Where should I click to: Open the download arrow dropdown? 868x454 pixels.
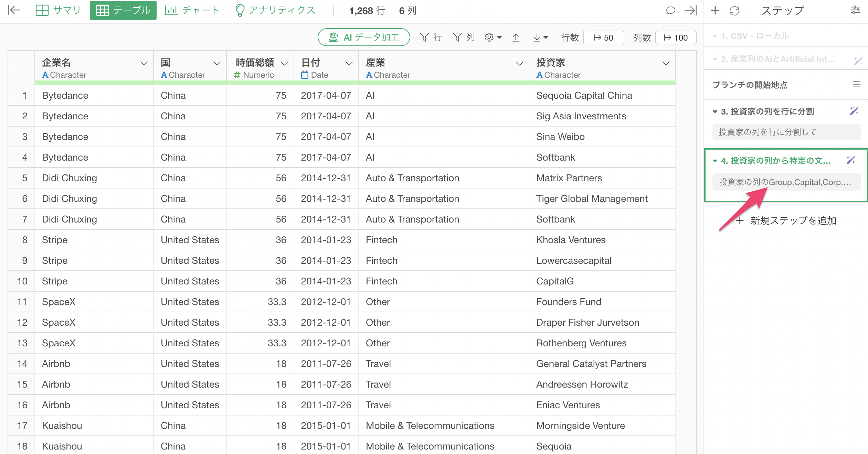pos(540,37)
